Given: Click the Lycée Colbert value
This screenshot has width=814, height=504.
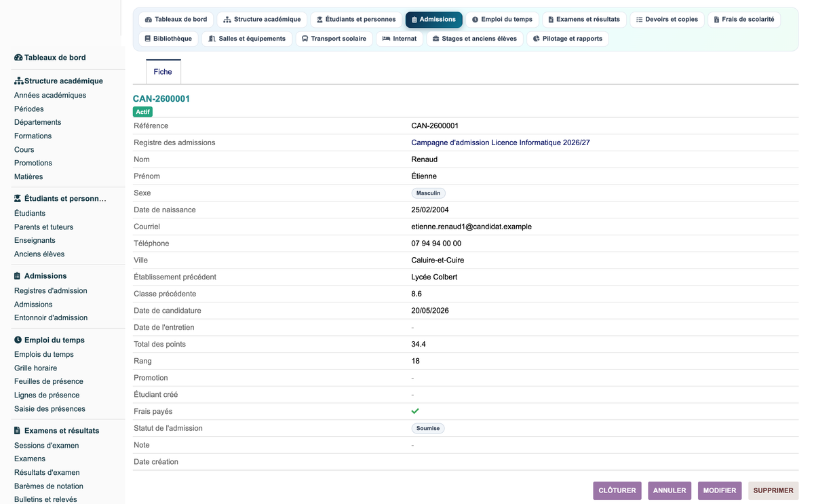Looking at the screenshot, I should (434, 277).
